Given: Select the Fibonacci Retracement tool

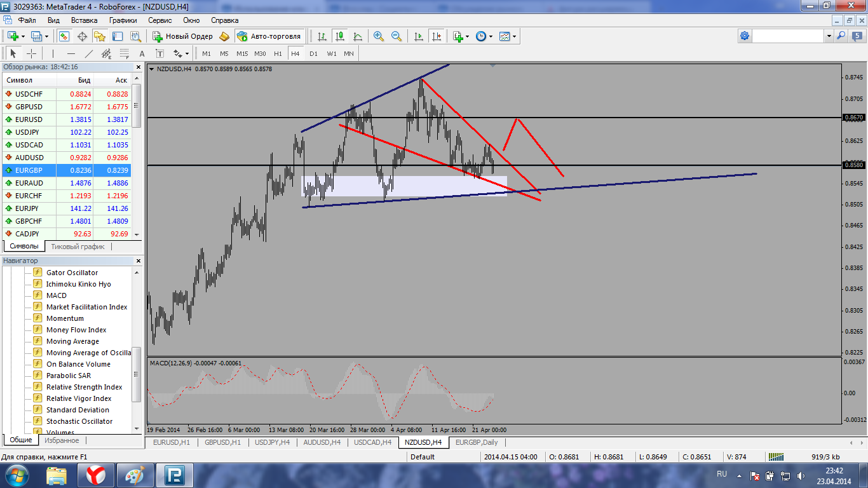Looking at the screenshot, I should [124, 53].
